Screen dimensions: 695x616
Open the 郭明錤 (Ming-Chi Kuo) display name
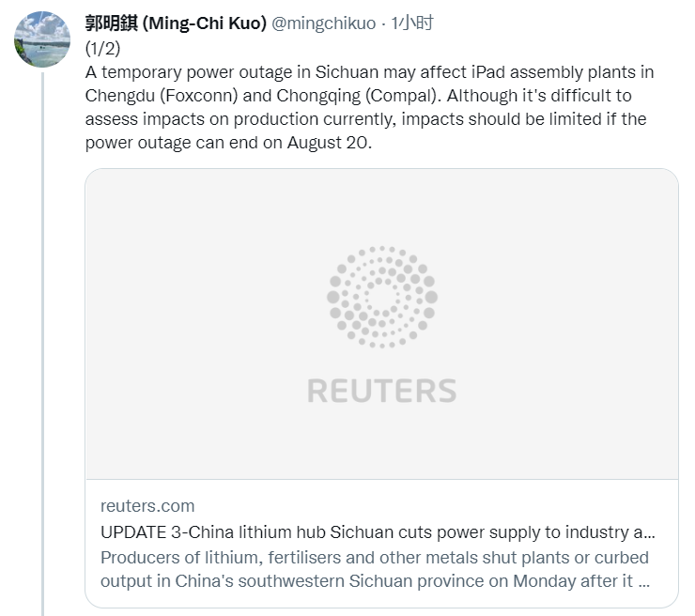click(175, 23)
